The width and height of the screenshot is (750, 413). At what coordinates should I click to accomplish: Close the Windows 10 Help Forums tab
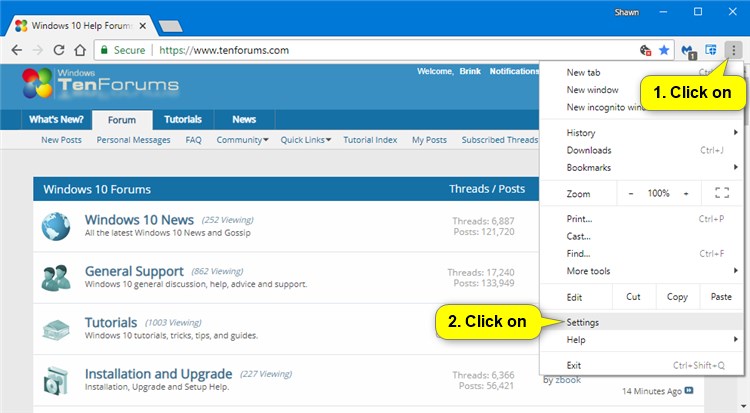click(143, 26)
